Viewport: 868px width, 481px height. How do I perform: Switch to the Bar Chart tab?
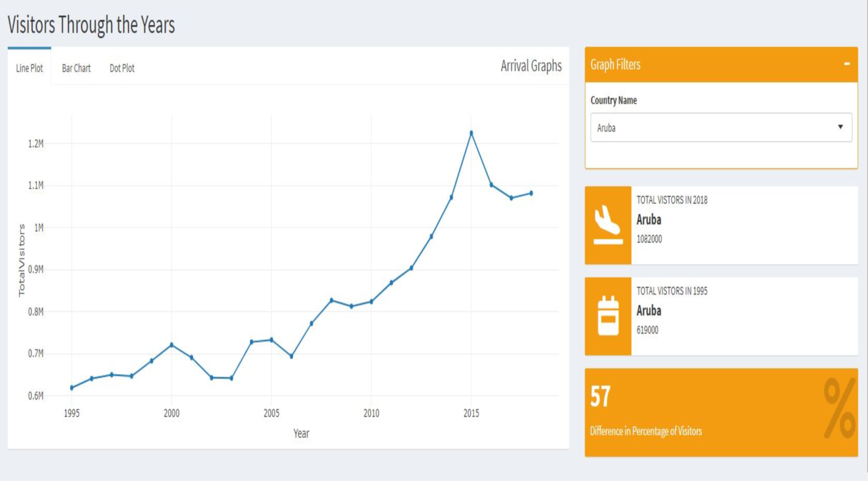76,68
